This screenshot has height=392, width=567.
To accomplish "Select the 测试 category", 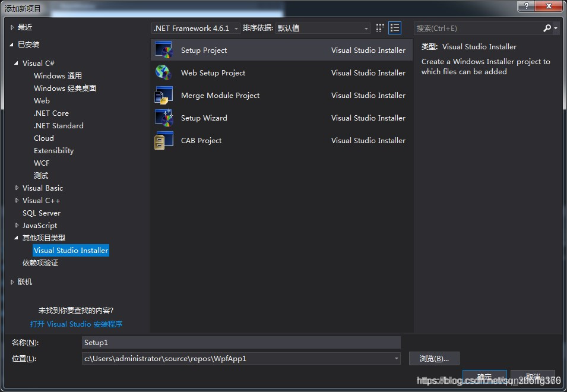I will [41, 175].
